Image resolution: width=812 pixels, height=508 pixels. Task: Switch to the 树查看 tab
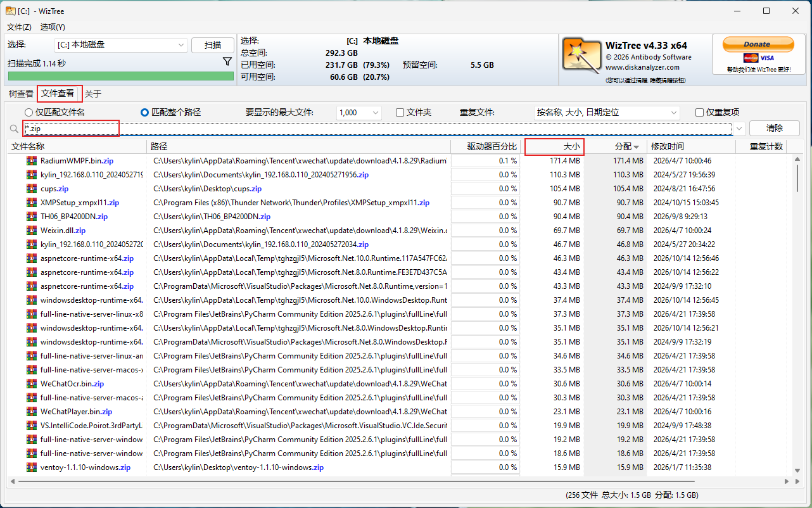(21, 94)
